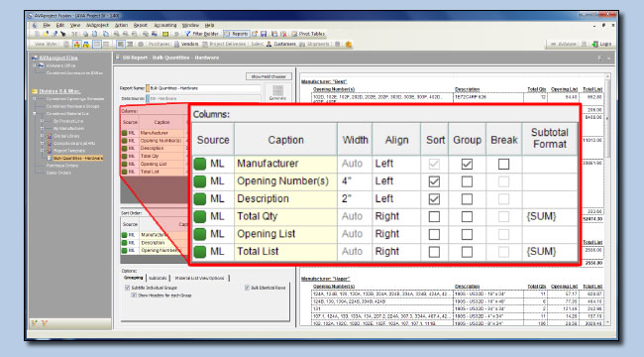Screen dimensions: 644x357
Task: Open Shipments in the Sales toolbar
Action: [315, 44]
